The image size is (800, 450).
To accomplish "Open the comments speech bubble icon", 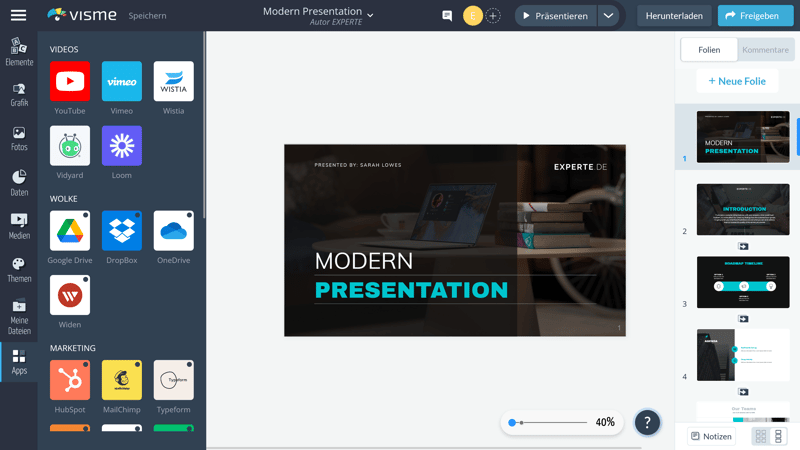I will [447, 16].
